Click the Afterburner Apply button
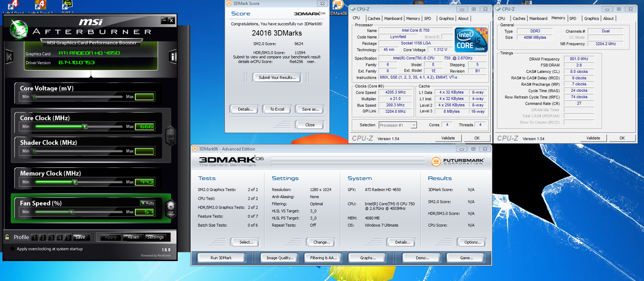 coord(111,237)
